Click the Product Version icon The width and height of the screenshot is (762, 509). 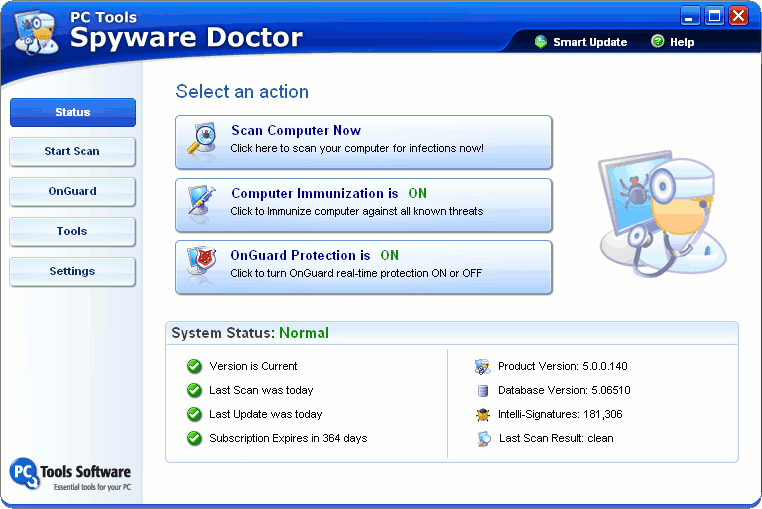coord(482,367)
